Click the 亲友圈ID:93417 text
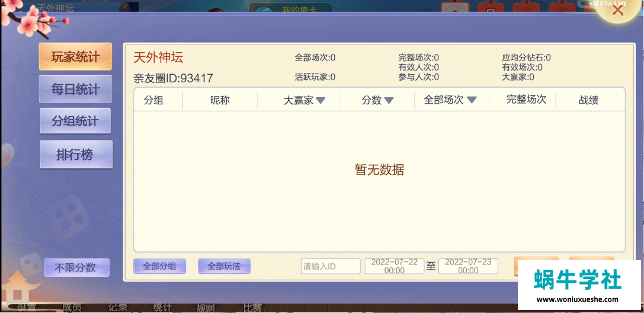 (174, 78)
